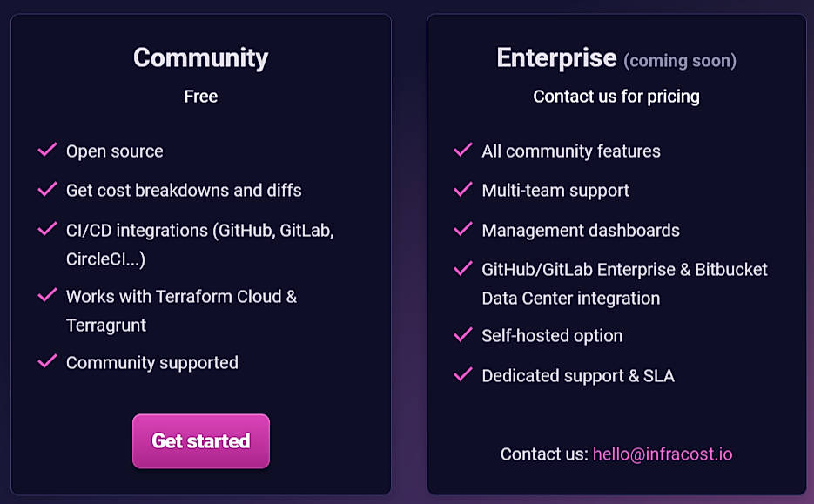
Task: Select the Enterprise plan heading
Action: 556,57
